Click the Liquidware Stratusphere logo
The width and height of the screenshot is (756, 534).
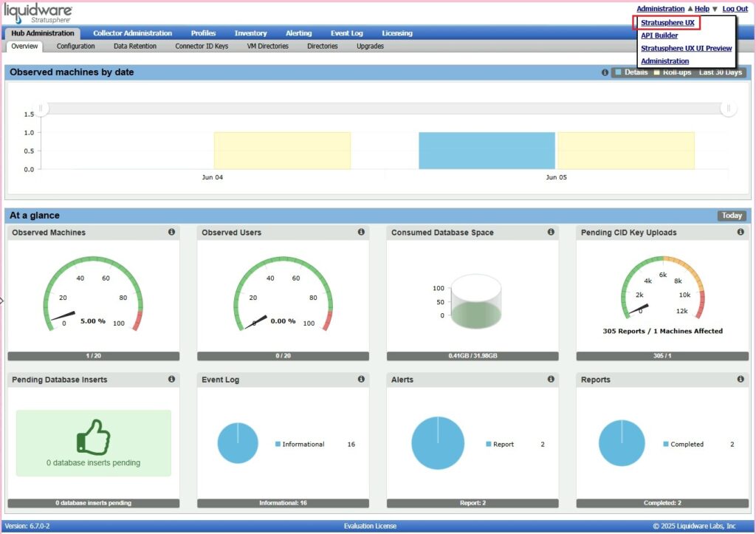[x=38, y=13]
